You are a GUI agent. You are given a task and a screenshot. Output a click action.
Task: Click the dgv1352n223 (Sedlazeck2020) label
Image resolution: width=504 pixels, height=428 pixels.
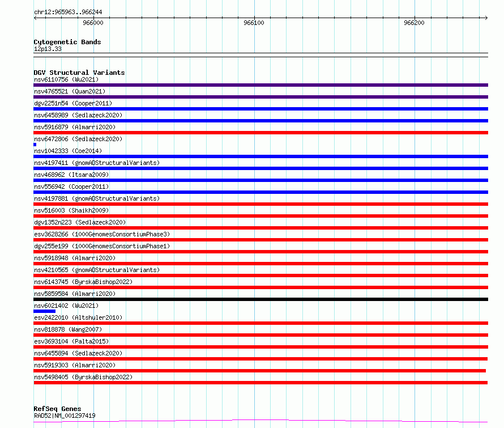[80, 222]
